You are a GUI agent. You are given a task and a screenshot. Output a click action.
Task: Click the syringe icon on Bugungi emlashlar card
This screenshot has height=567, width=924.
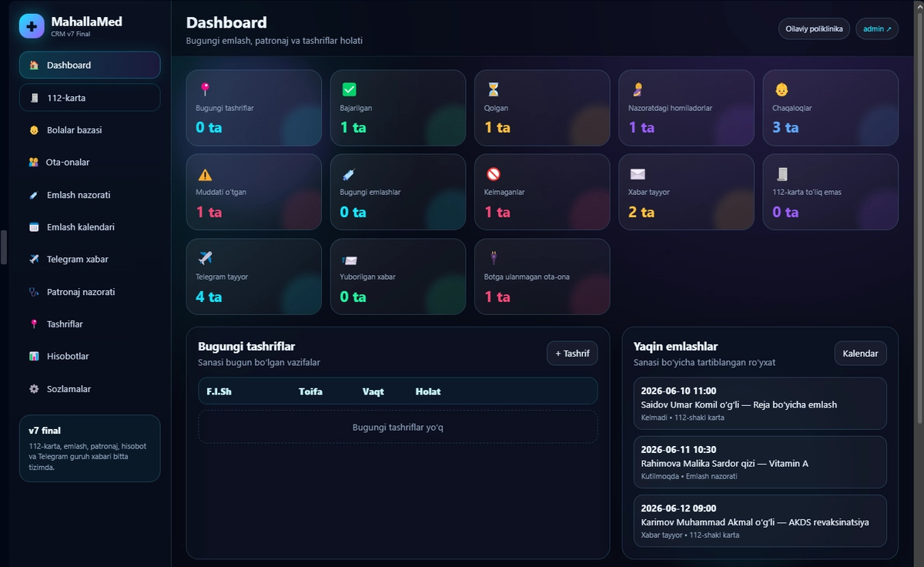pos(349,174)
